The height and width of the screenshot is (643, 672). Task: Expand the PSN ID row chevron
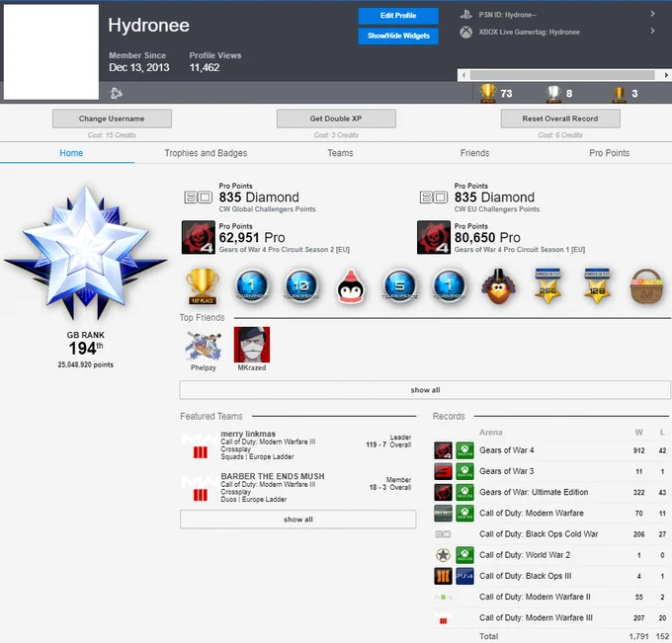[652, 14]
